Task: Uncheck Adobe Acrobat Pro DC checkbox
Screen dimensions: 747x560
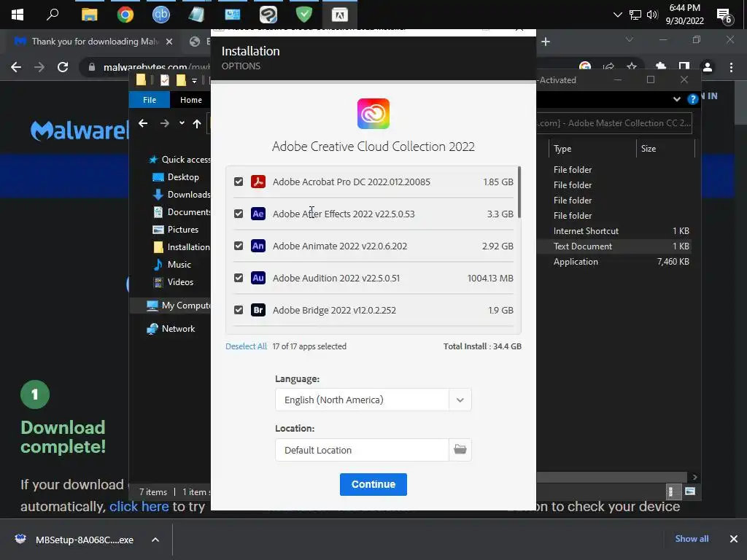Action: point(239,182)
